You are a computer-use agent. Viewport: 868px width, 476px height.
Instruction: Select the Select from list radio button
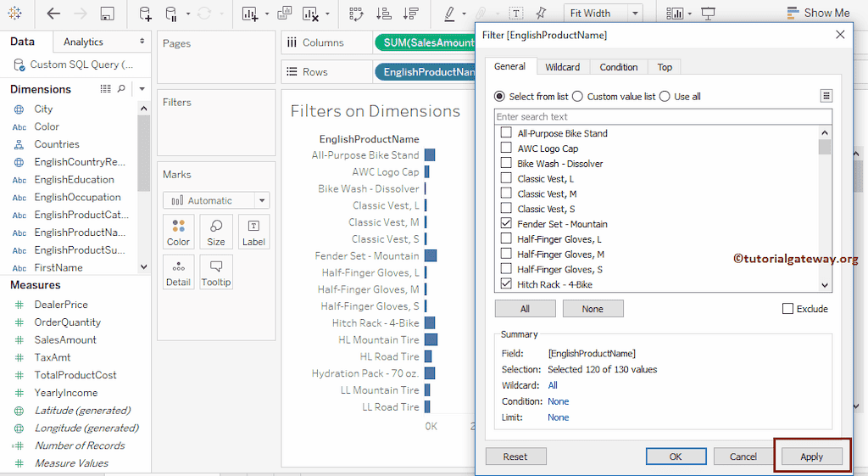pyautogui.click(x=499, y=97)
